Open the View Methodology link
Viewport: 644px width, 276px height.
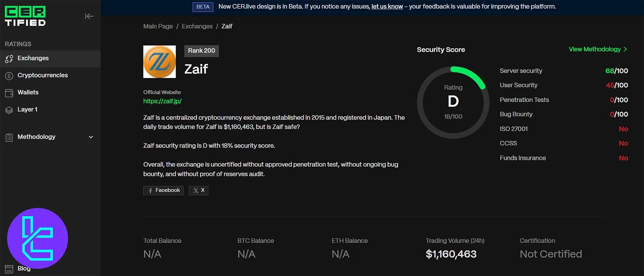598,49
